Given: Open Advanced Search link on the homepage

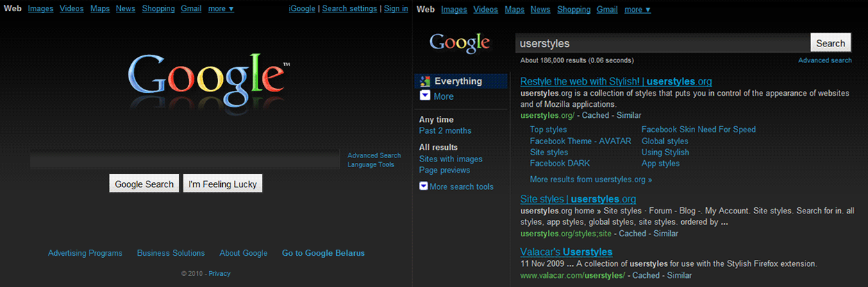Looking at the screenshot, I should coord(374,155).
